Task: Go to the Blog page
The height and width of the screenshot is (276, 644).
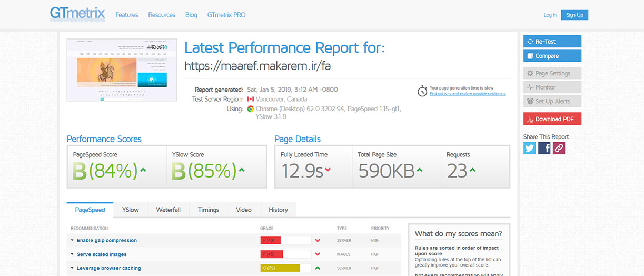Action: 191,15
